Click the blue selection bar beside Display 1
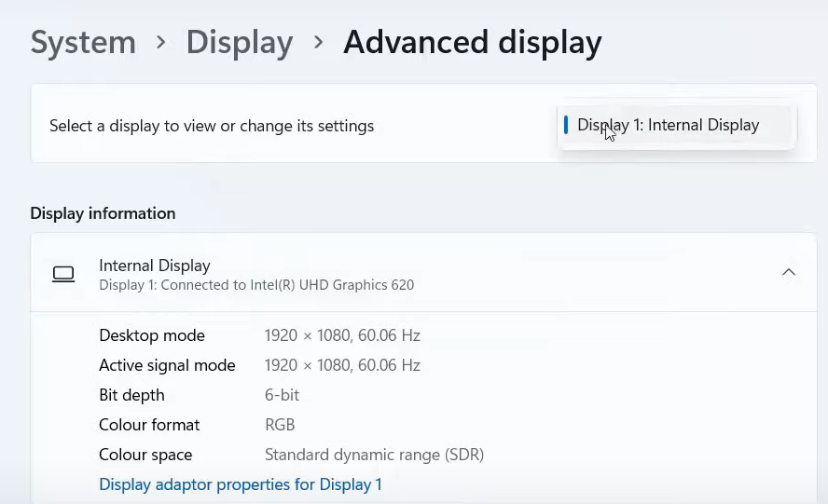 pyautogui.click(x=566, y=125)
